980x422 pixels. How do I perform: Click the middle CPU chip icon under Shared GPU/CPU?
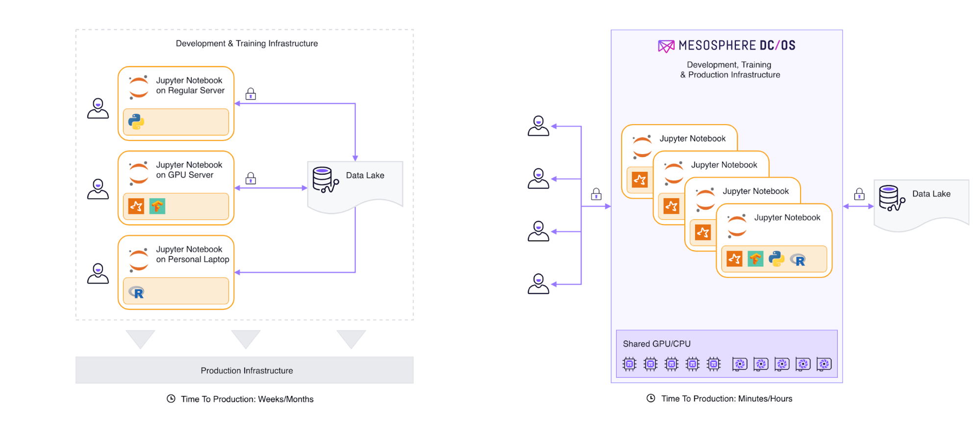tap(672, 364)
